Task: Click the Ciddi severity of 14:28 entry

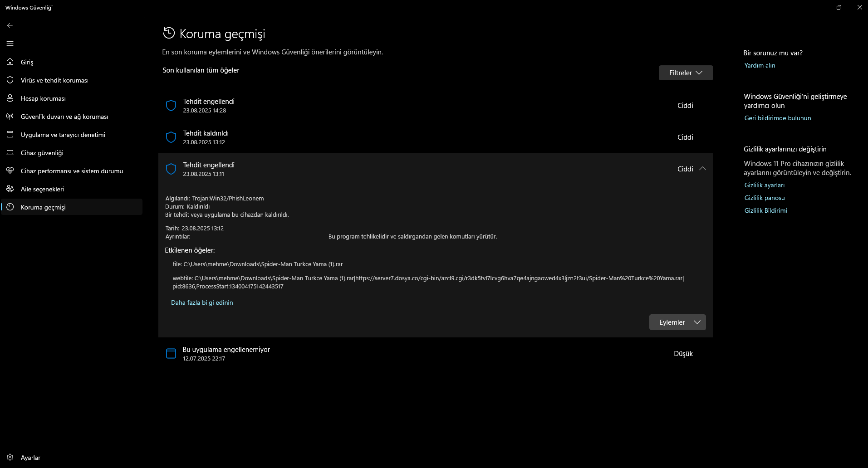Action: point(685,106)
